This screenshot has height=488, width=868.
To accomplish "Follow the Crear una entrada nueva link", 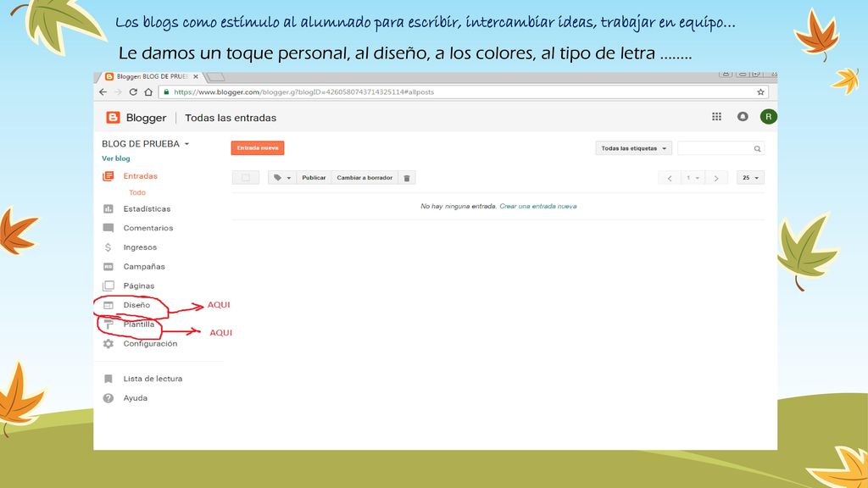I will (x=538, y=207).
